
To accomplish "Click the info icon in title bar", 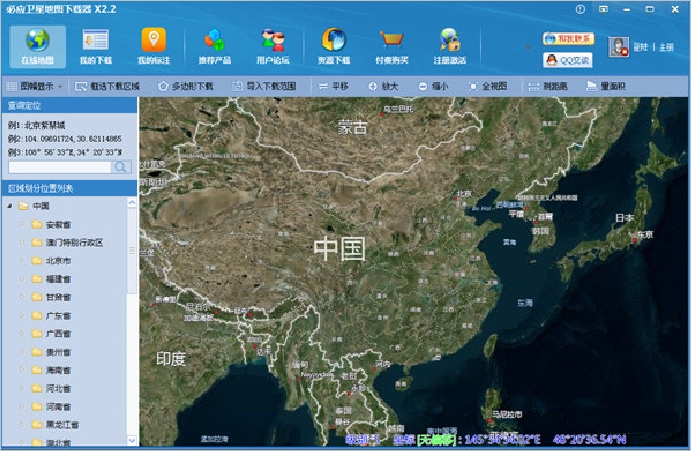I will point(580,9).
